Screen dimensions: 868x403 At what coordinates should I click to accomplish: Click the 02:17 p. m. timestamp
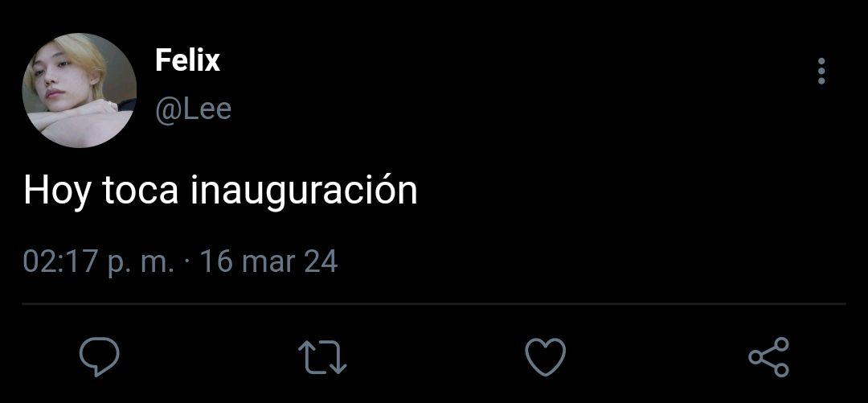tap(99, 261)
